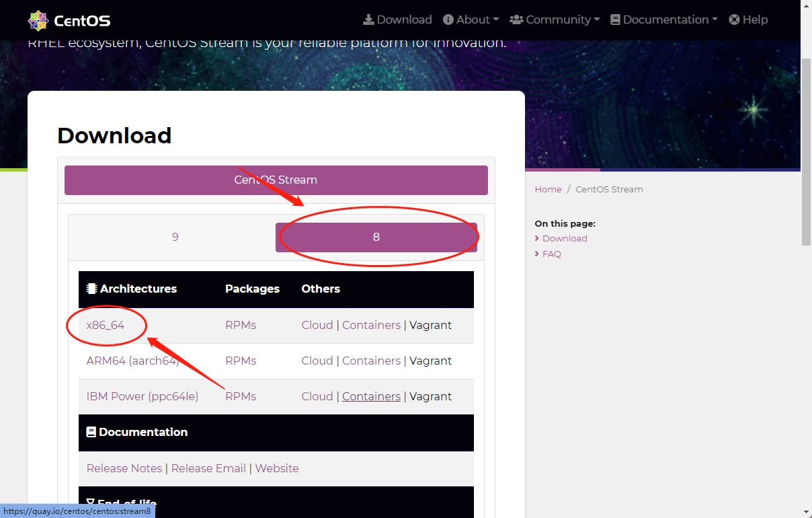Click the CentOS logo in the navbar

pos(69,20)
